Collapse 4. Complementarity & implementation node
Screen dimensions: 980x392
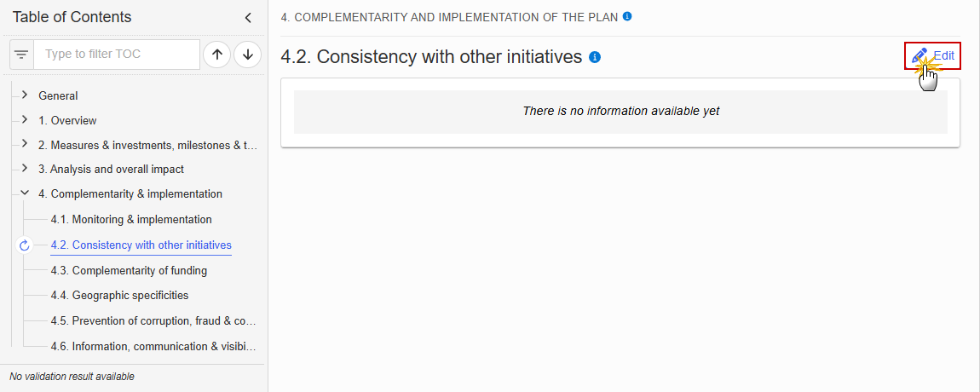[25, 193]
